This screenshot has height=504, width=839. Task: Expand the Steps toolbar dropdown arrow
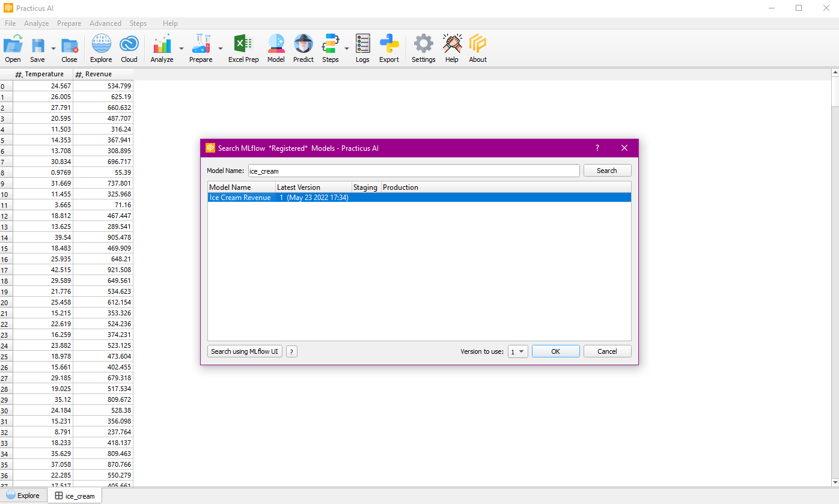point(347,49)
